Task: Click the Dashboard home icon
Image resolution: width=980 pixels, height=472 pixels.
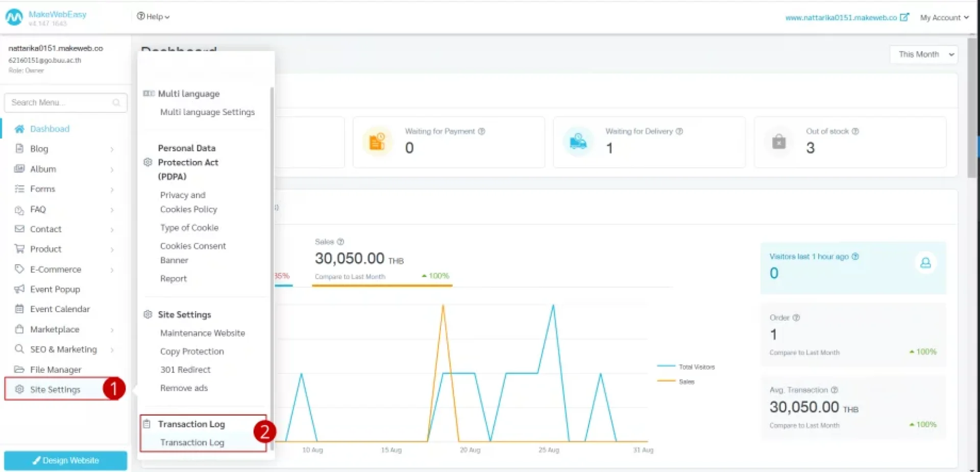Action: (19, 129)
